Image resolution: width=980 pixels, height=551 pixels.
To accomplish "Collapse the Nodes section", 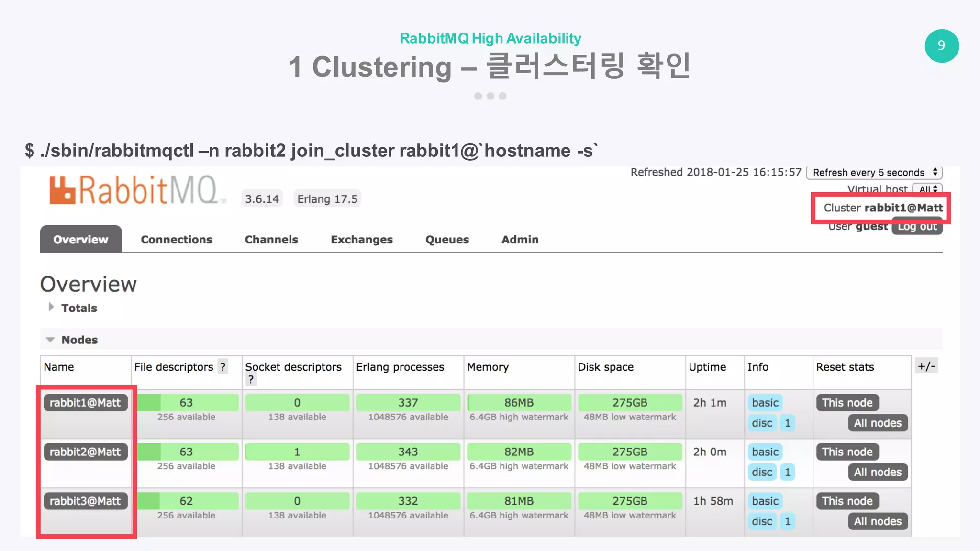I will 72,340.
